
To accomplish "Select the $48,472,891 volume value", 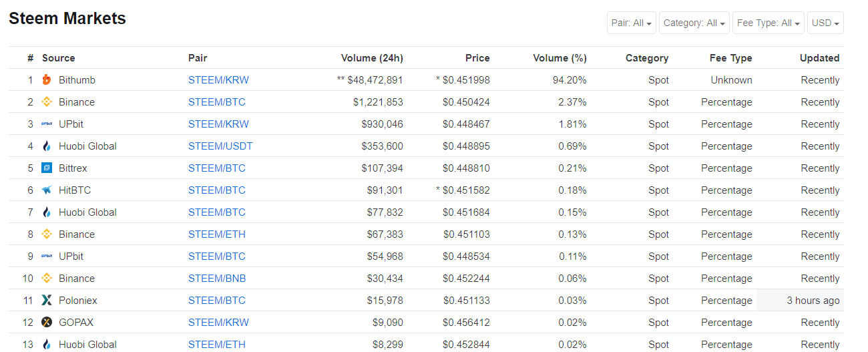I will (x=375, y=80).
